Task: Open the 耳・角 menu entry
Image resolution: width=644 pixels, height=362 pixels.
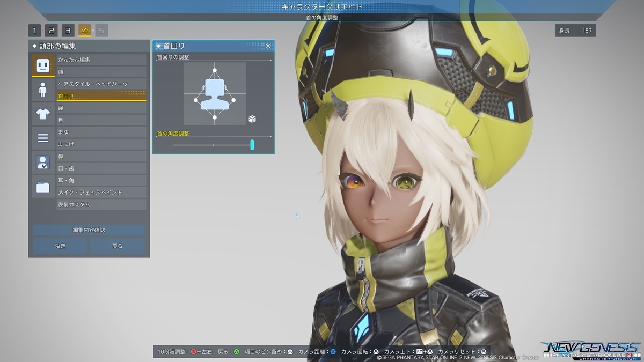Action: tap(101, 180)
